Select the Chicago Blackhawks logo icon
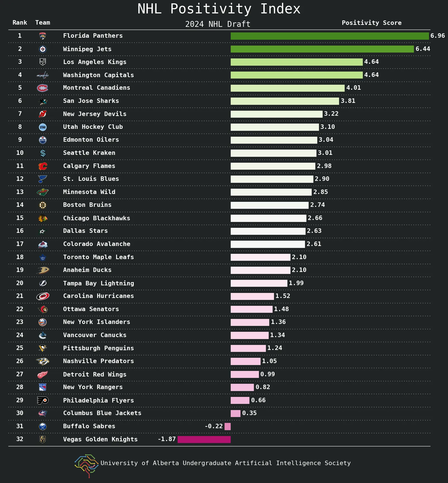Viewport: 448px width, 483px height. pyautogui.click(x=42, y=218)
